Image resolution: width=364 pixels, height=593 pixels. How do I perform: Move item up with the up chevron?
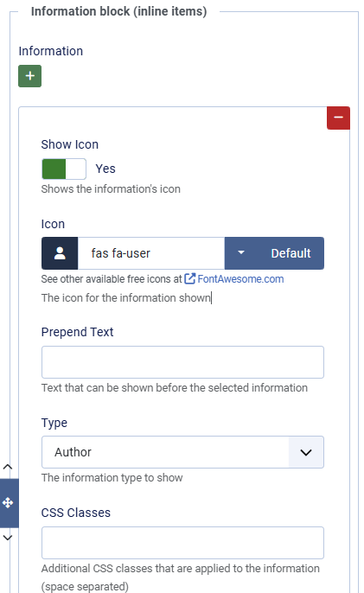click(x=8, y=467)
